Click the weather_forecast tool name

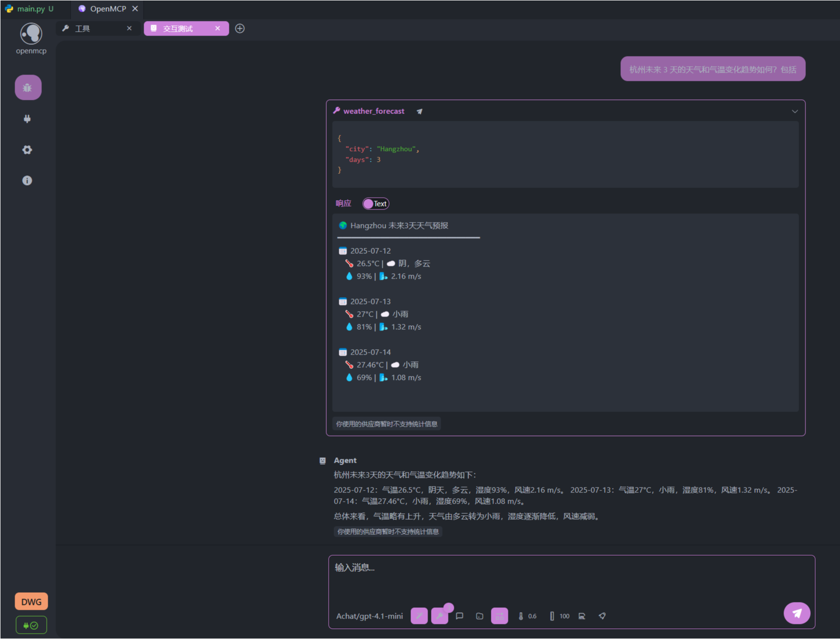click(373, 111)
